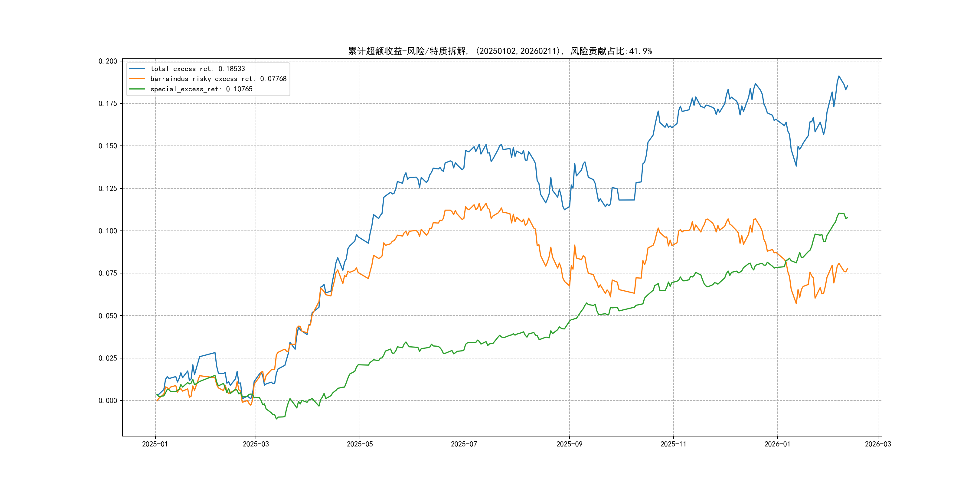This screenshot has height=490, width=980.
Task: Select the barraindus_risky_excess_ret: 0.07768 legend label
Action: [x=218, y=79]
